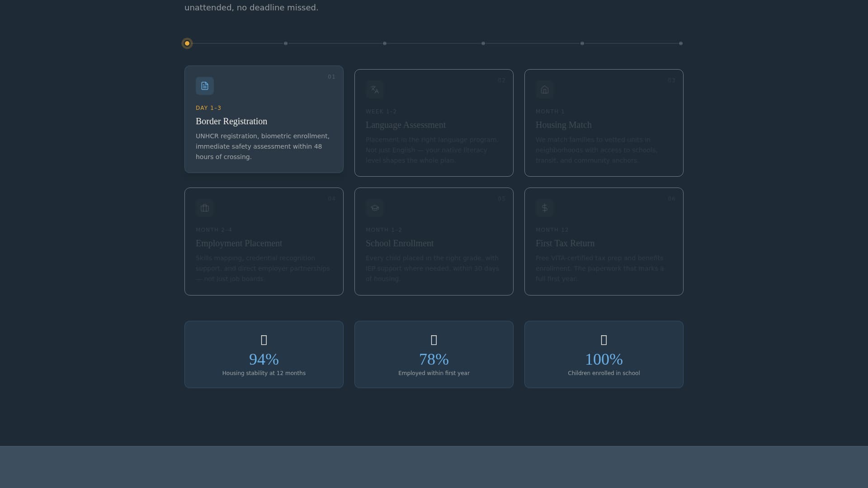This screenshot has height=488, width=868.
Task: Toggle the second dot on the timeline
Action: click(285, 43)
